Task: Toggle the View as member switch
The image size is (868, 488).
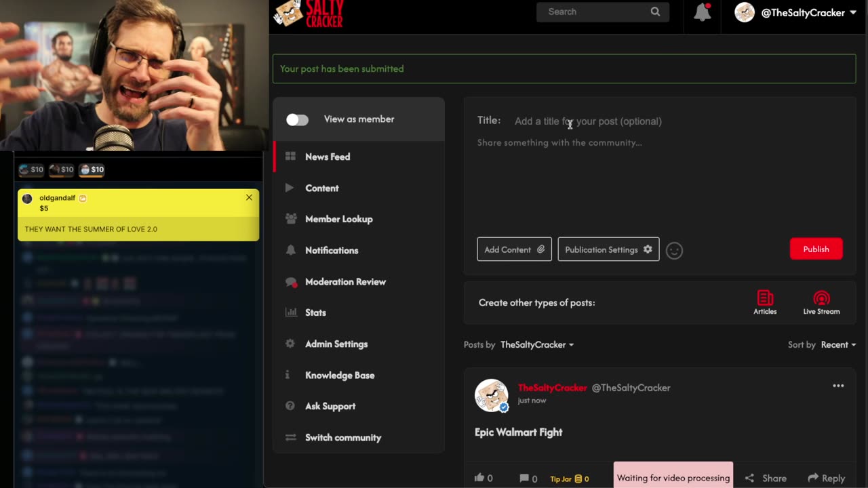Action: click(297, 120)
